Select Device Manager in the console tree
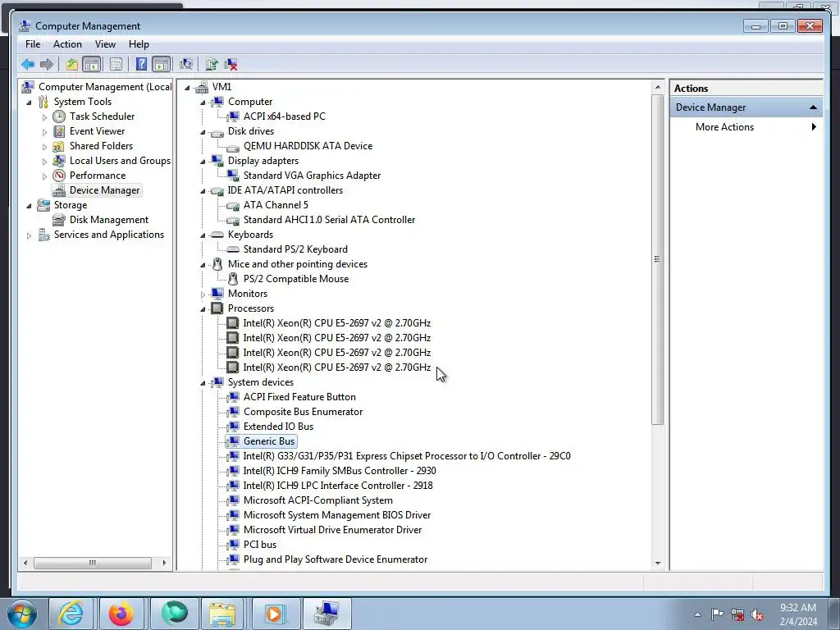 coord(104,190)
